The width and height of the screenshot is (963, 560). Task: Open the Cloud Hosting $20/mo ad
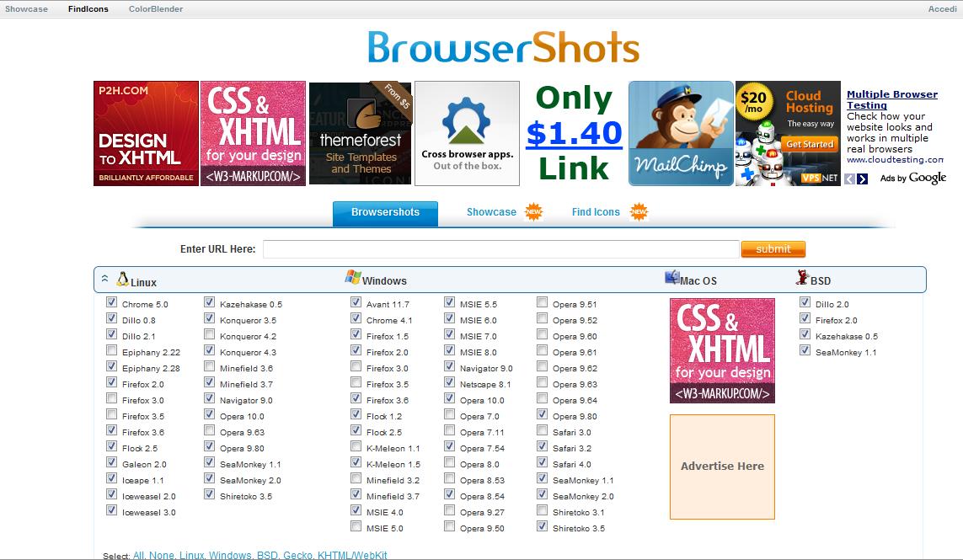point(788,133)
